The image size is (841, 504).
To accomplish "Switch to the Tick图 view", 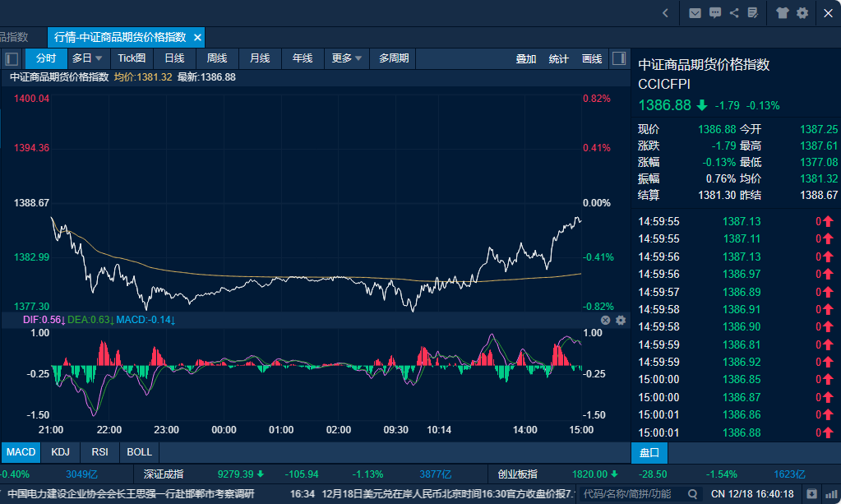I will [x=132, y=58].
